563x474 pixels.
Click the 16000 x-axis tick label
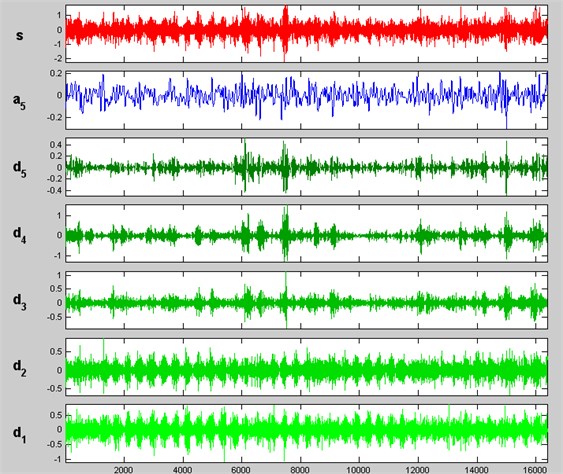pos(535,470)
